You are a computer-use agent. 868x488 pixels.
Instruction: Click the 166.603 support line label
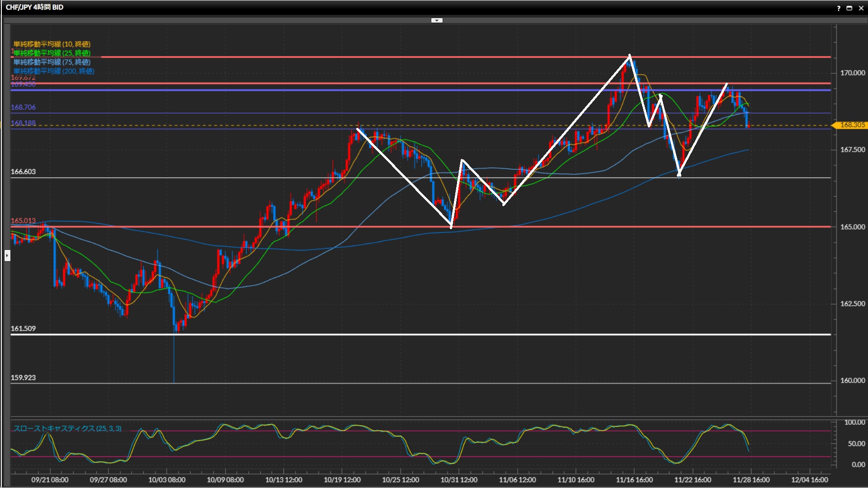click(23, 172)
